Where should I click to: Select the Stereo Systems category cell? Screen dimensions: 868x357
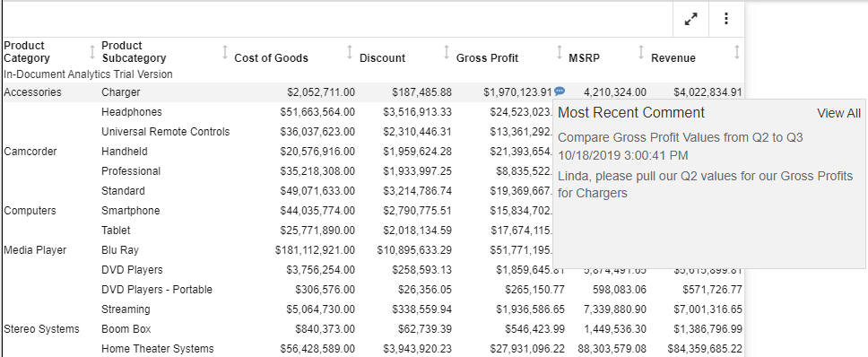41,329
